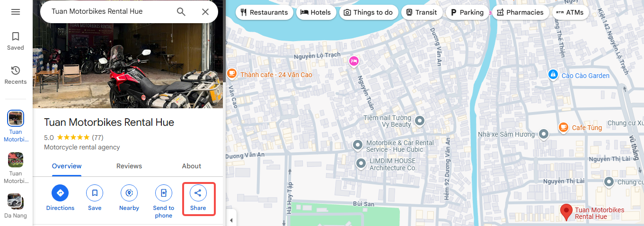Share Tuan Motorbikes Rental Hue
This screenshot has width=644, height=226.
(x=198, y=198)
